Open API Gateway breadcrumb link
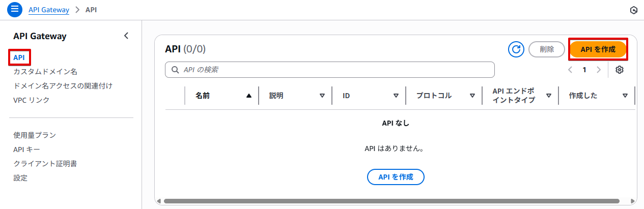 click(49, 10)
